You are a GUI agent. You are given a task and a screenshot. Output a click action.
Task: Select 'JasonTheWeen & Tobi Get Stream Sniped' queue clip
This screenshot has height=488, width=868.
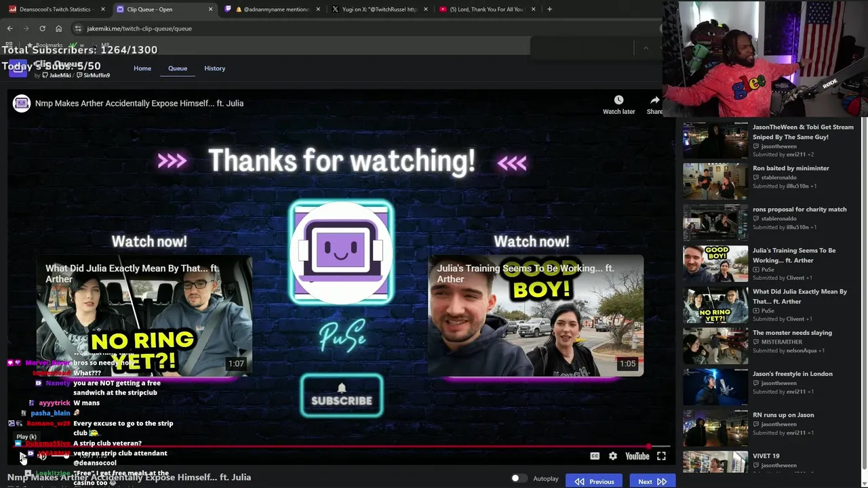(x=769, y=140)
